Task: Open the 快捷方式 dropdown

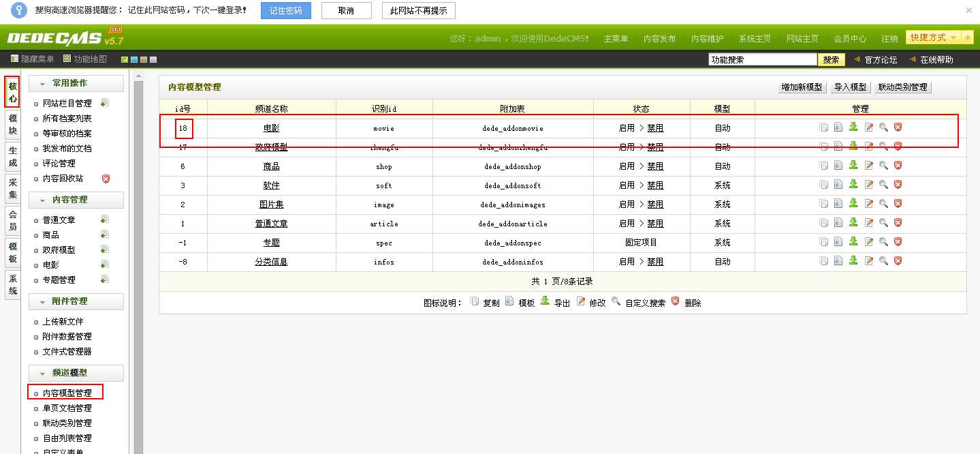Action: (x=933, y=37)
